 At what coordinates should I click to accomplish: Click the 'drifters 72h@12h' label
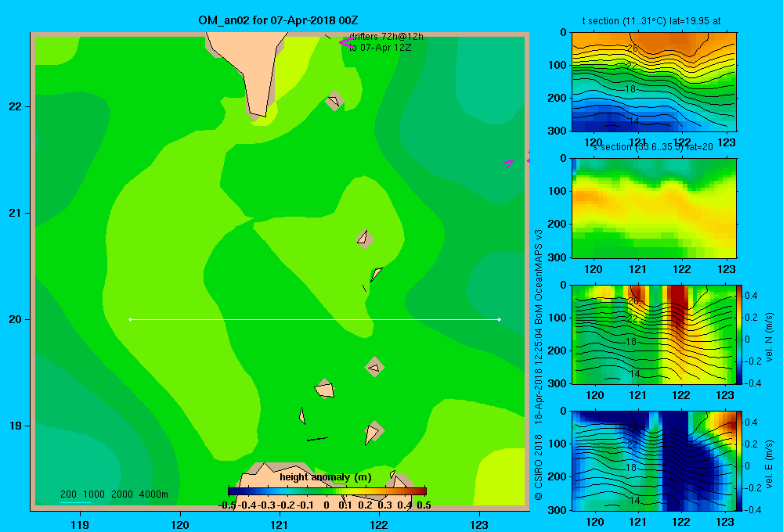(386, 37)
